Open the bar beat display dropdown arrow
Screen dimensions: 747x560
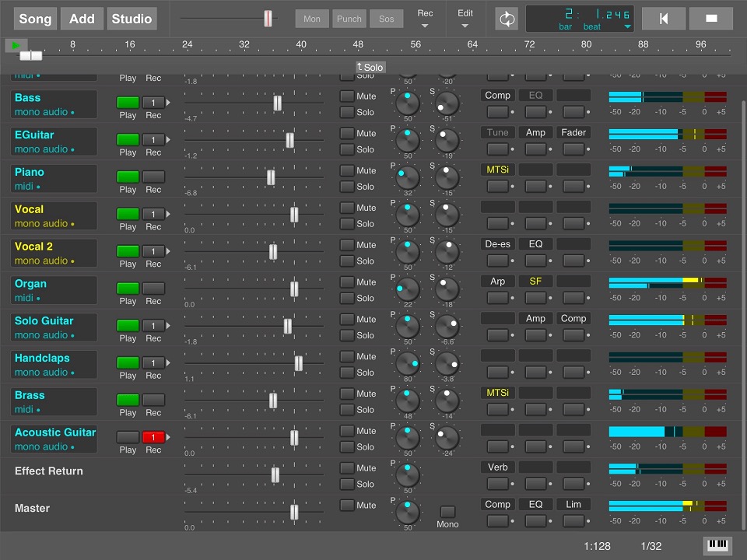point(628,26)
